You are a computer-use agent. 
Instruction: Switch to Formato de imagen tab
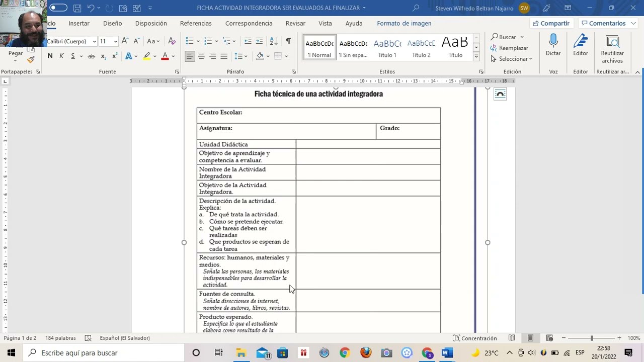click(x=404, y=23)
